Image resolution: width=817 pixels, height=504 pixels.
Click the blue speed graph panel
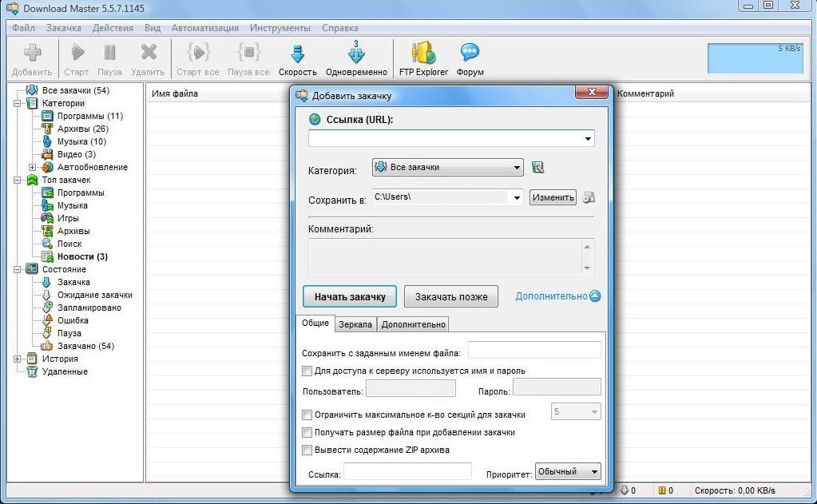(755, 58)
